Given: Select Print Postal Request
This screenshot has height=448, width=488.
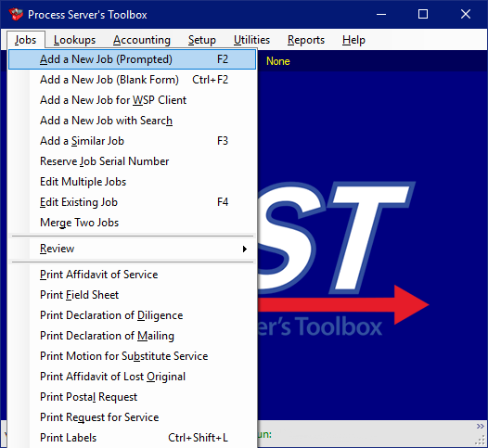Looking at the screenshot, I should click(x=133, y=397).
